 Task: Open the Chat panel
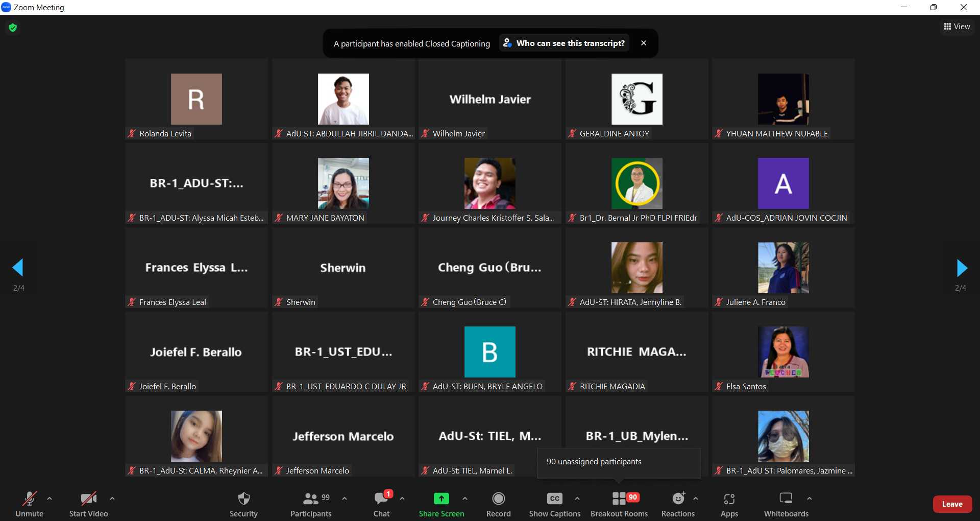click(x=381, y=499)
